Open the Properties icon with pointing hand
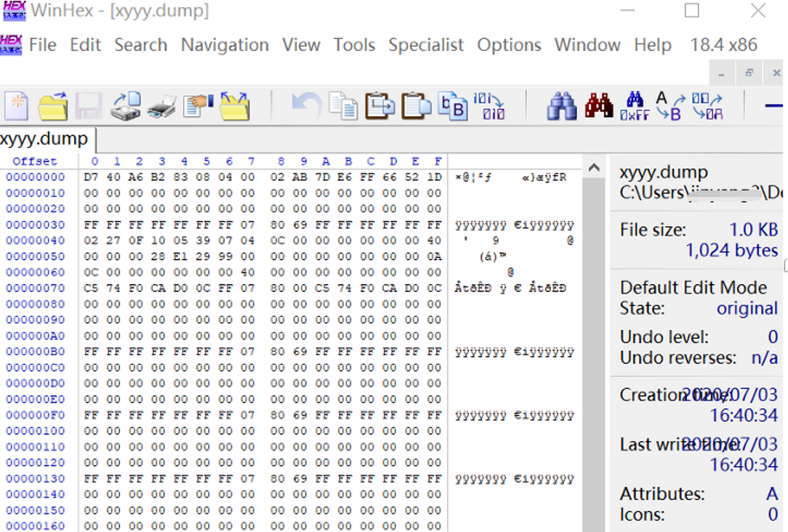 [198, 106]
